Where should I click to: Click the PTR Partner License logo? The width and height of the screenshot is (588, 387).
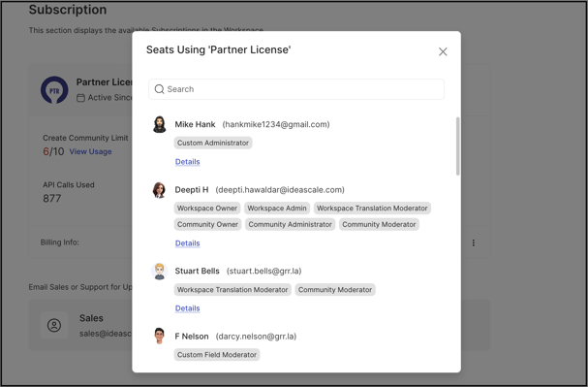[x=54, y=90]
